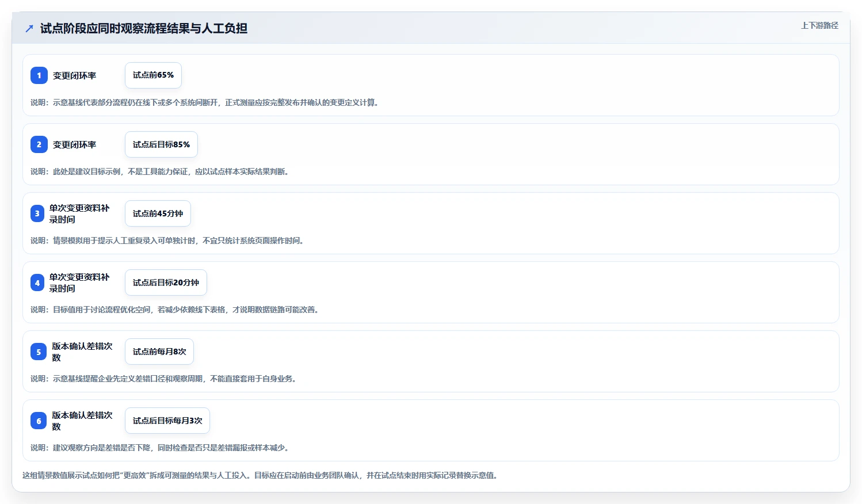The width and height of the screenshot is (862, 504).
Task: Click the arrow icon beside the panel title
Action: pos(29,28)
